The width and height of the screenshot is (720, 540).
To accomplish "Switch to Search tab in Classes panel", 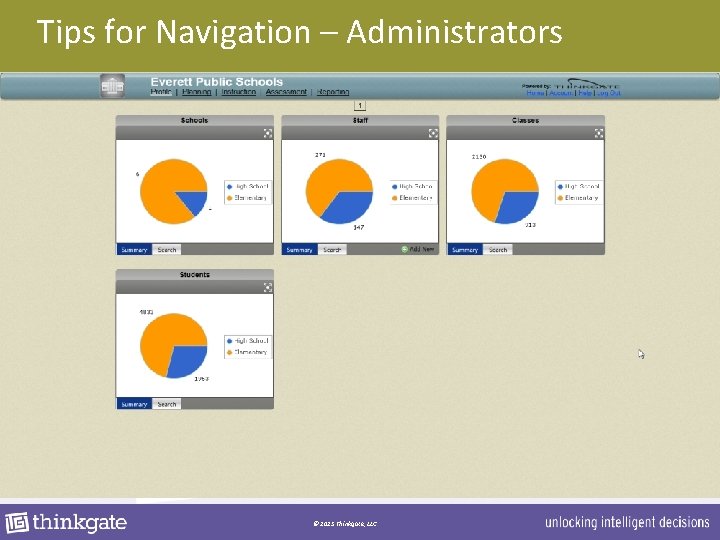I will tap(498, 250).
